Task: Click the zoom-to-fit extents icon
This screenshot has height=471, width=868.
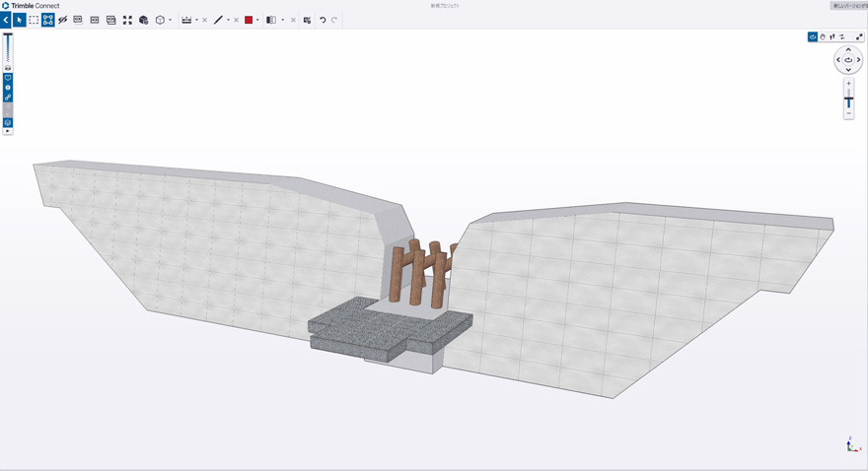Action: pyautogui.click(x=127, y=20)
